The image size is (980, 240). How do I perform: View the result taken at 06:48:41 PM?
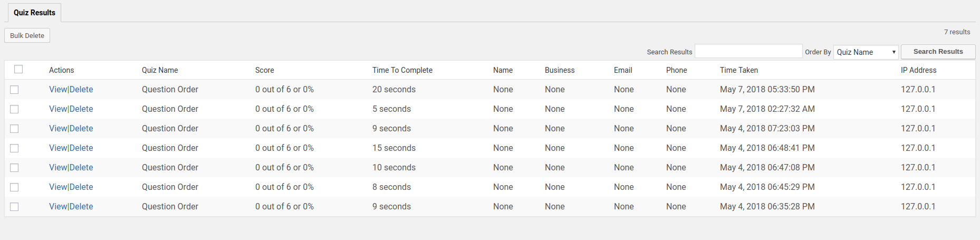point(58,148)
